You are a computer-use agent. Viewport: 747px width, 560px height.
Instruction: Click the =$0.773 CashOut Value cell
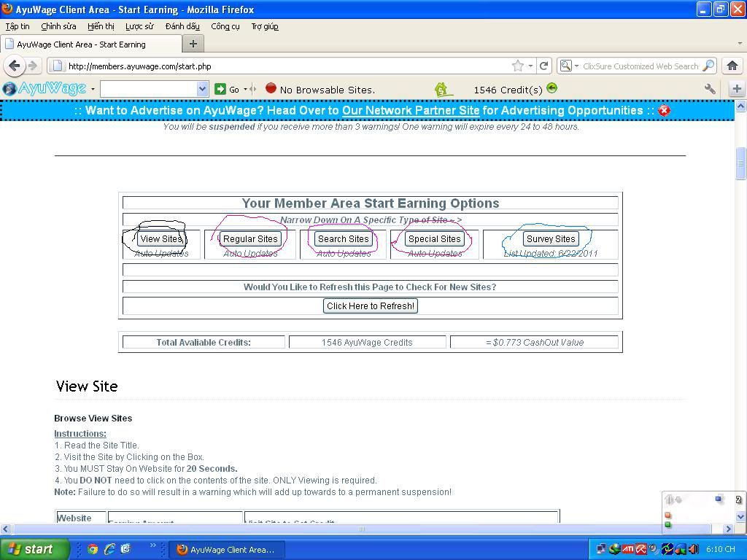click(x=535, y=343)
